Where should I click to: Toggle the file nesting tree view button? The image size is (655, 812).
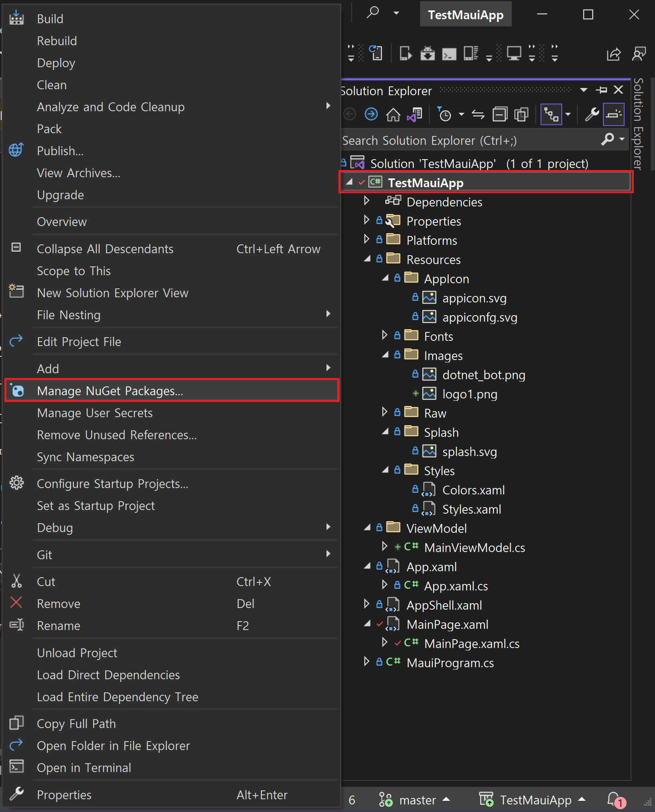551,115
